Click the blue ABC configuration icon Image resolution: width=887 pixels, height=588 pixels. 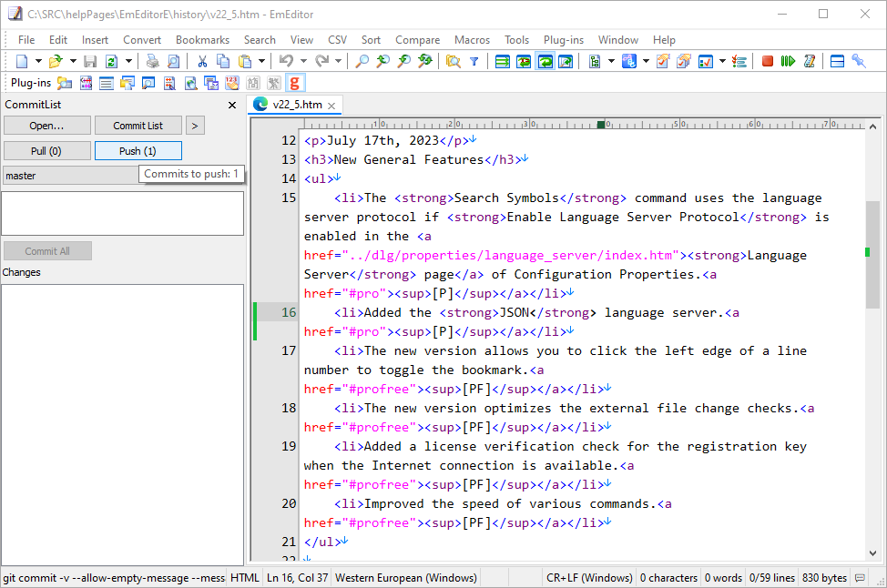[629, 61]
